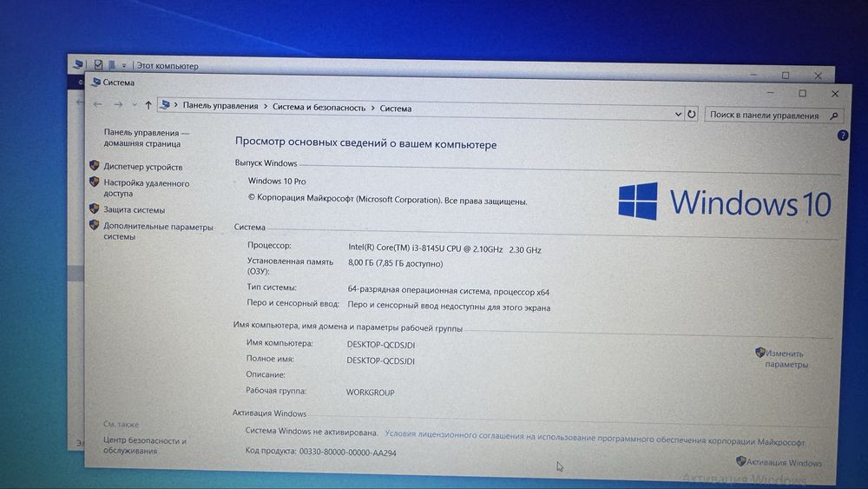
Task: Close the Этот компьютер window
Action: coord(818,76)
